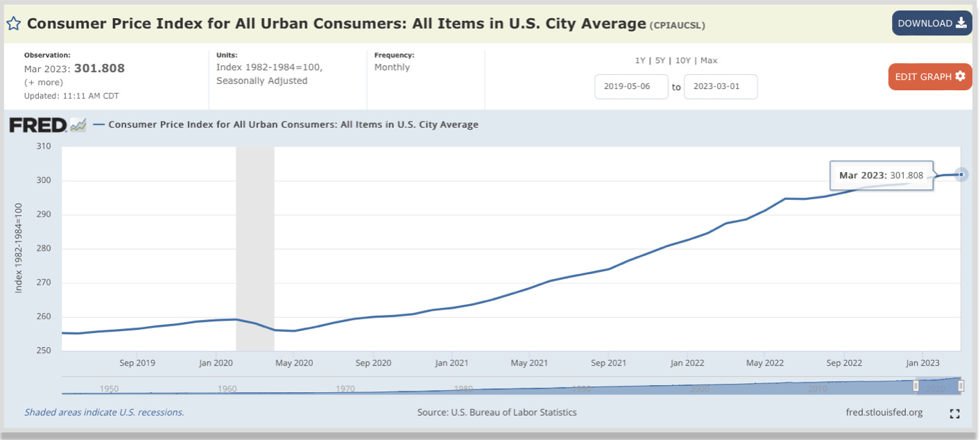Click the fullscreen icon at bottom right
Image resolution: width=980 pixels, height=440 pixels.
coord(954,414)
